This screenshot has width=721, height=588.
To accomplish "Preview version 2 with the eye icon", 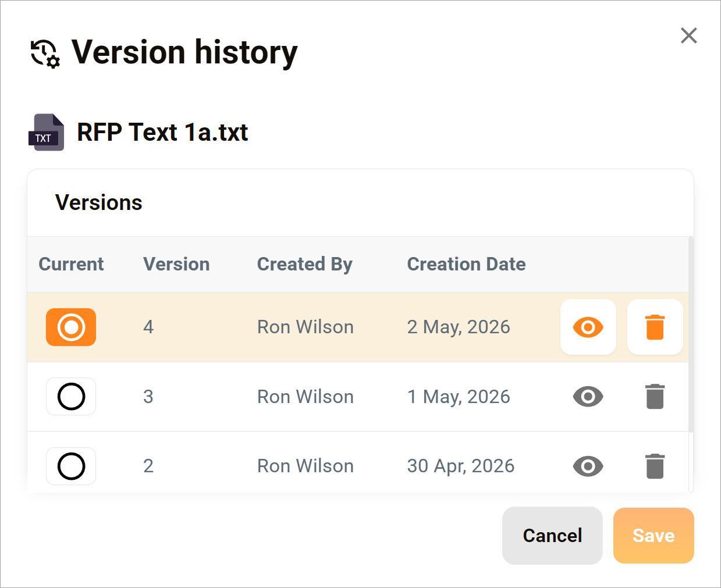I will tap(588, 466).
